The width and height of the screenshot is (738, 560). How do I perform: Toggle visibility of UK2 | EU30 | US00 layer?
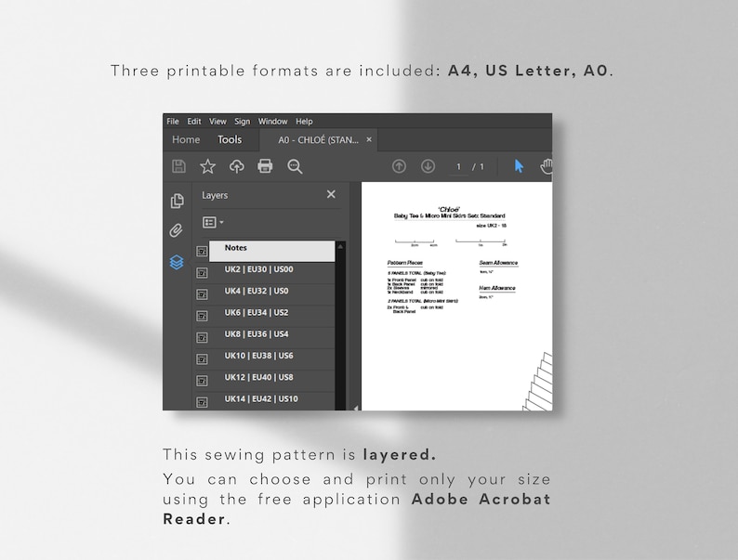tap(202, 273)
